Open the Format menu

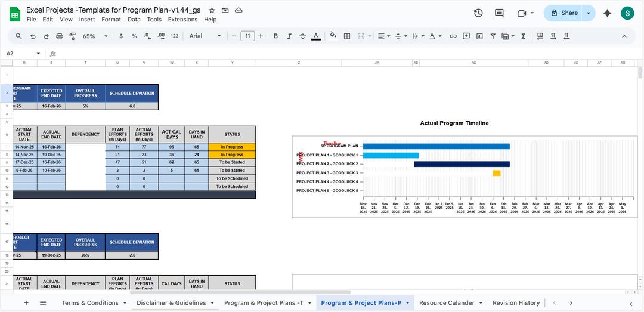coord(112,19)
